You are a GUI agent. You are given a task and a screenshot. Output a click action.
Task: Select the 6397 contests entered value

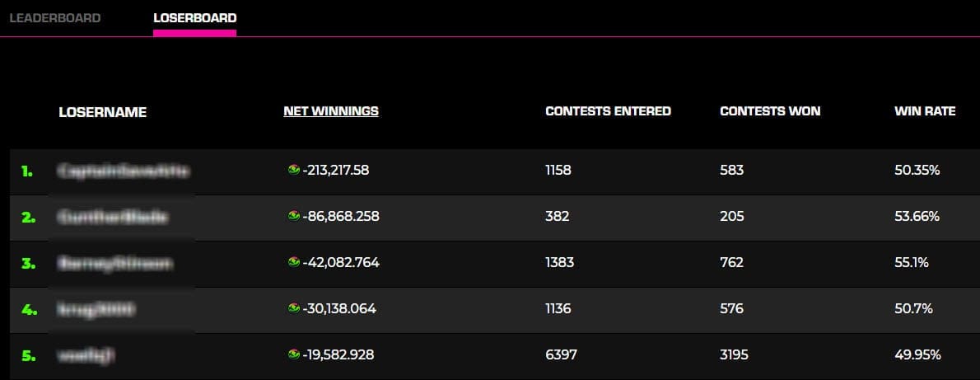point(562,355)
